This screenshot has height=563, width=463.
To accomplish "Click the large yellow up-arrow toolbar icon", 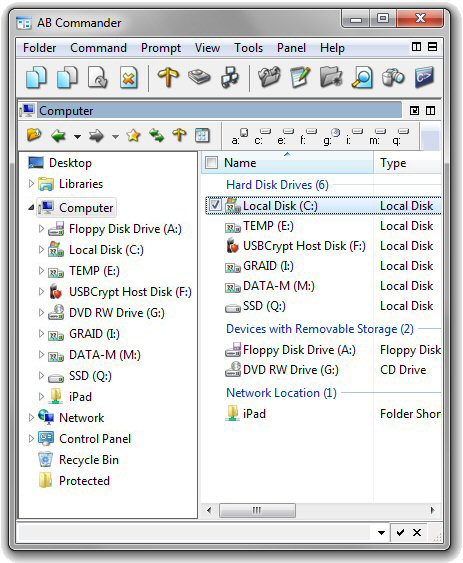I will pyautogui.click(x=168, y=77).
